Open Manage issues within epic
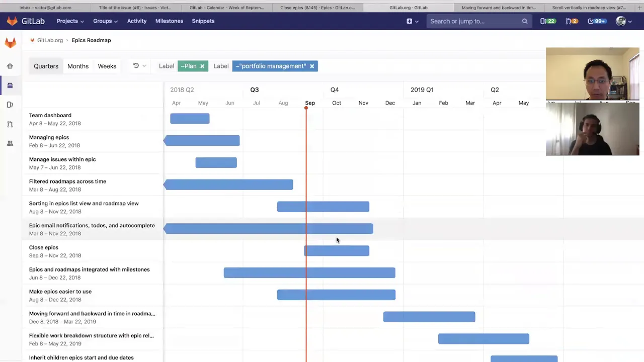Image resolution: width=644 pixels, height=362 pixels. pyautogui.click(x=62, y=159)
